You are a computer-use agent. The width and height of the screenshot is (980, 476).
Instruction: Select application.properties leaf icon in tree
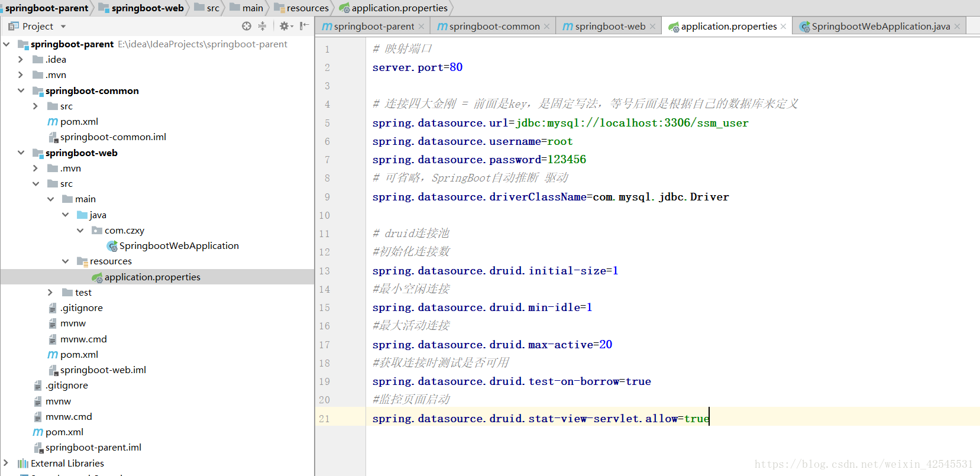[x=97, y=277]
